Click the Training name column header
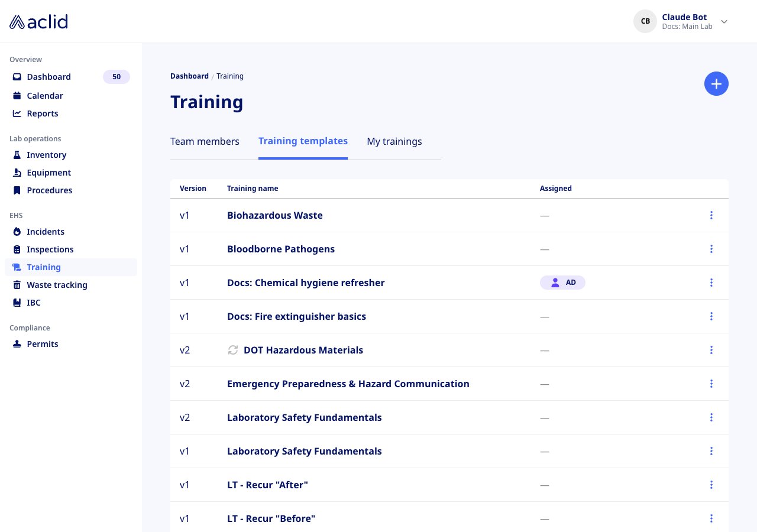The image size is (757, 532). 253,189
